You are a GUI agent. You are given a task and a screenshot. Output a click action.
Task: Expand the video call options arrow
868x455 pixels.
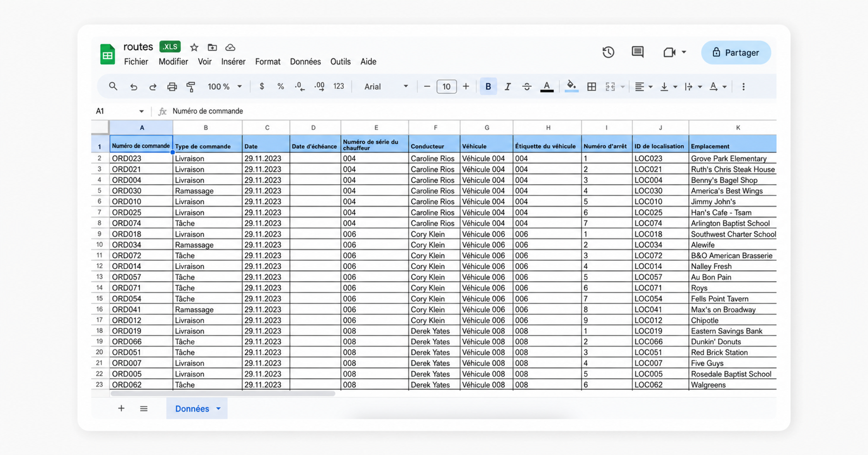coord(684,52)
